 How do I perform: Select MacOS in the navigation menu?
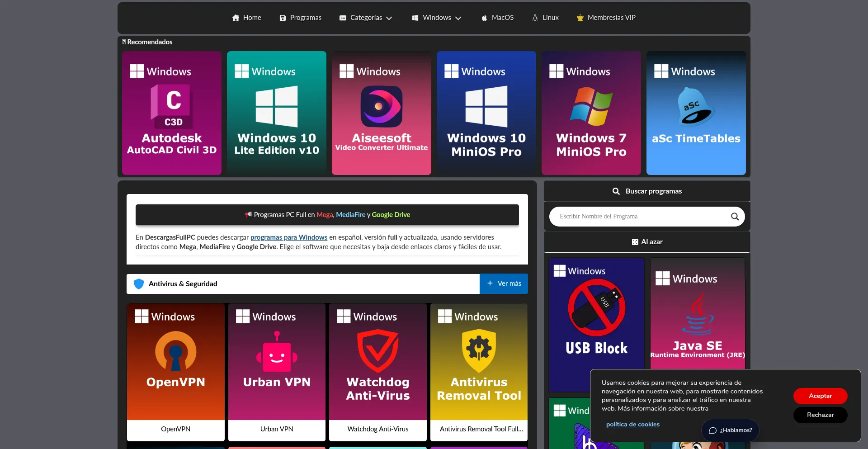pyautogui.click(x=503, y=18)
